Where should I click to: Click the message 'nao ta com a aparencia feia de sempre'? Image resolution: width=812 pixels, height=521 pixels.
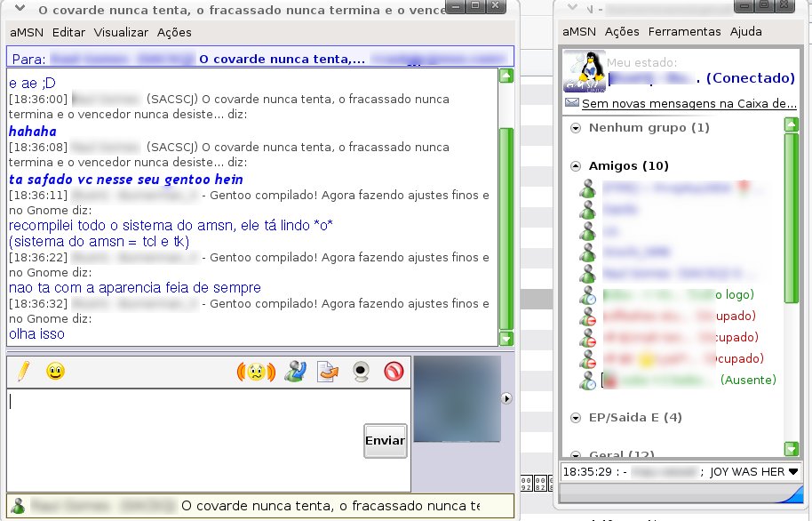pyautogui.click(x=135, y=288)
